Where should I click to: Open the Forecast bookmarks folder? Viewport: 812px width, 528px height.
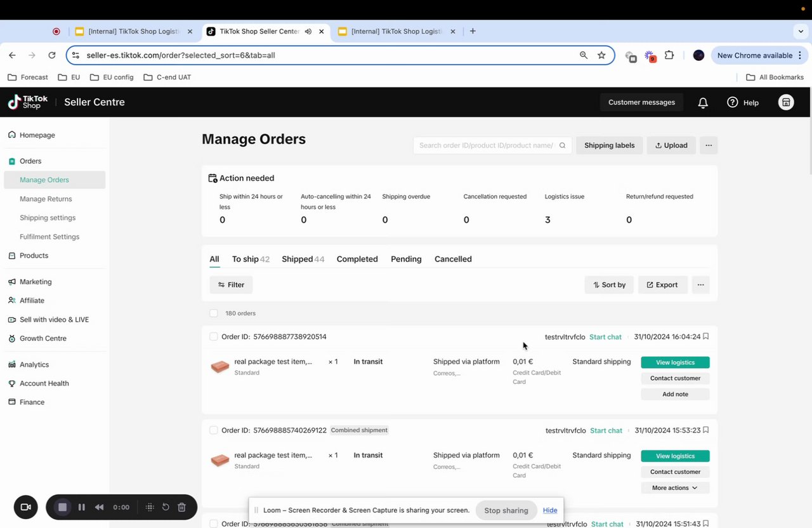point(28,77)
